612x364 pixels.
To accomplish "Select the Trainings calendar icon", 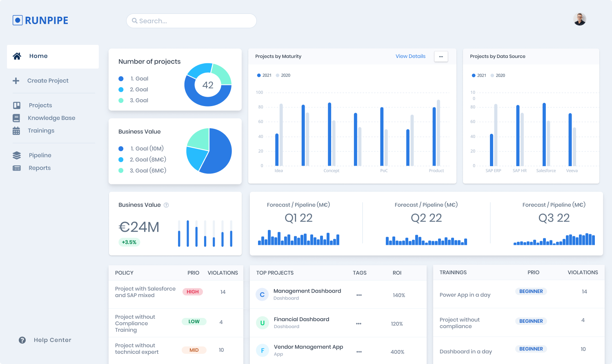I will [16, 130].
